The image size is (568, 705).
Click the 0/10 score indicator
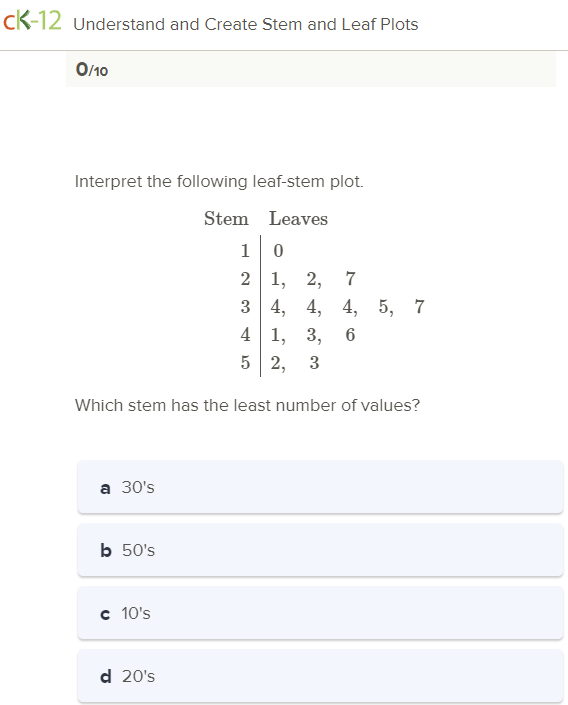pyautogui.click(x=92, y=70)
